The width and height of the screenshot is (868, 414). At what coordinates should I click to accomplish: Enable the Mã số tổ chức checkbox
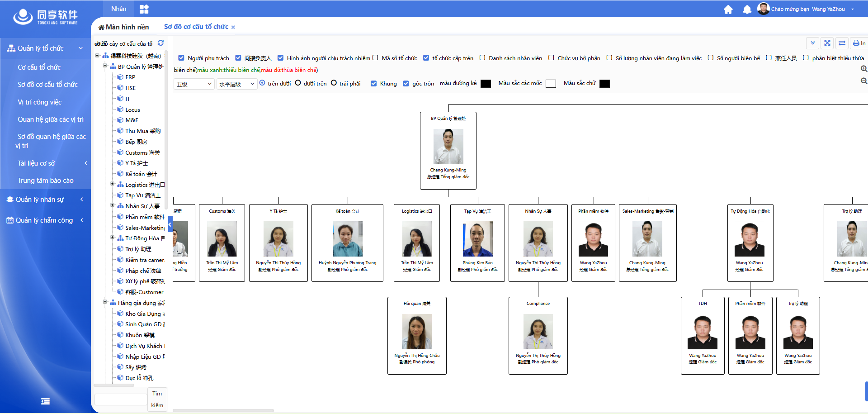click(x=375, y=57)
